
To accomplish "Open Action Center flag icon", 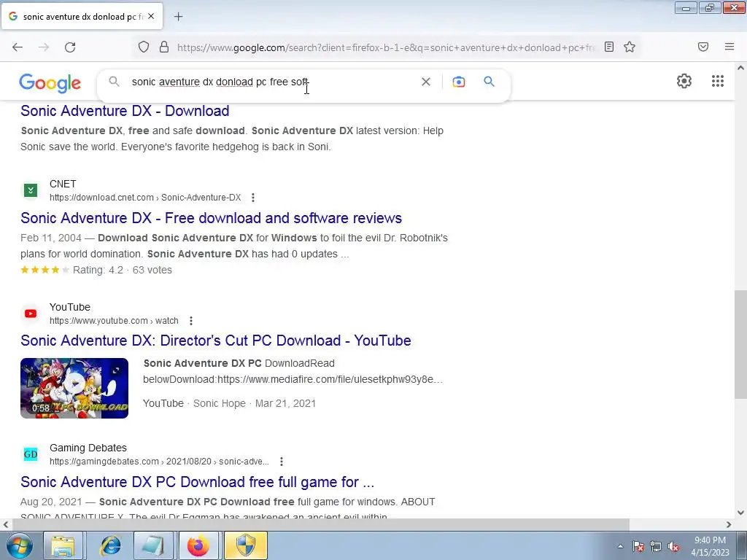I will click(638, 546).
